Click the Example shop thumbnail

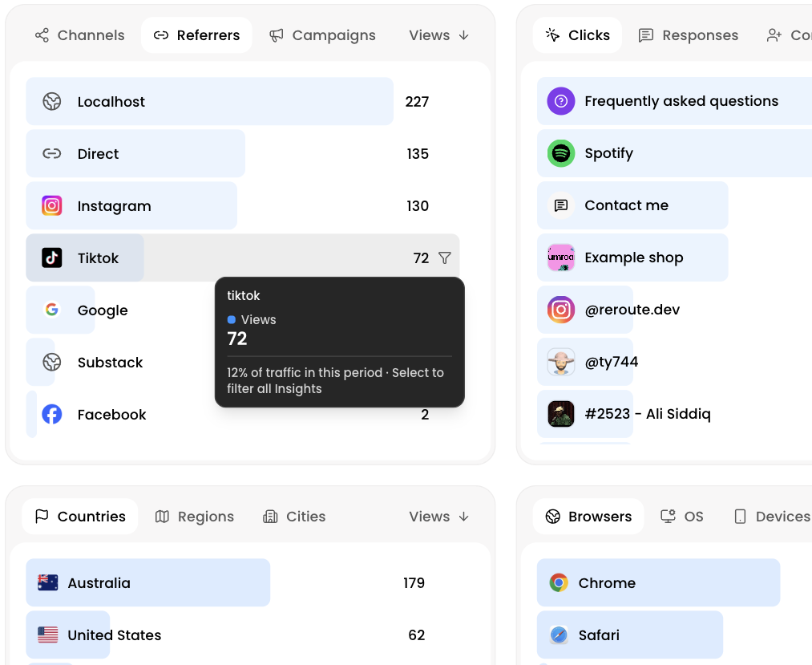pyautogui.click(x=561, y=257)
